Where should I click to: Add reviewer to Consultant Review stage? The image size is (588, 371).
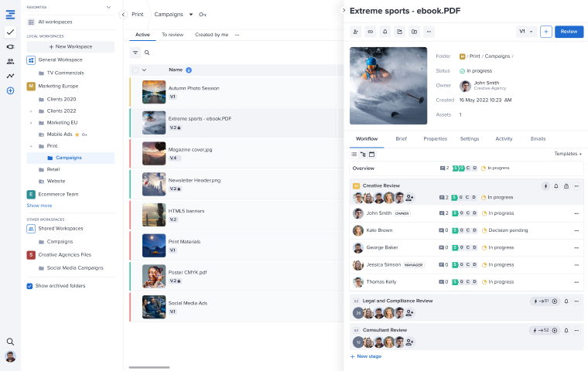tap(410, 342)
